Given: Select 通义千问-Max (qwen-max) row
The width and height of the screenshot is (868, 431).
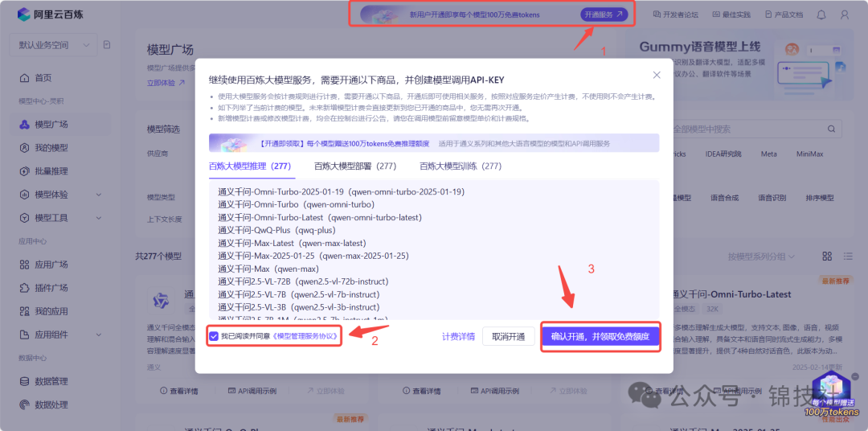Looking at the screenshot, I should coord(268,269).
